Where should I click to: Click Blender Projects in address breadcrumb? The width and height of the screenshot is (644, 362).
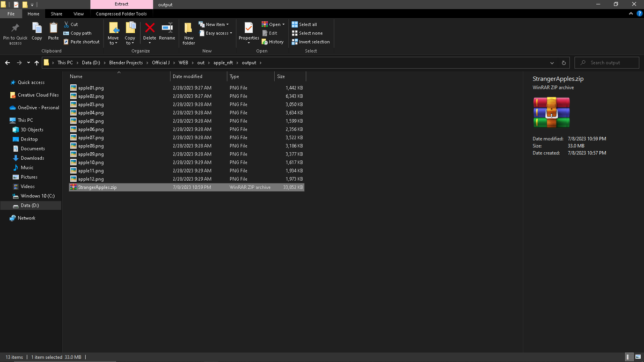(126, 63)
